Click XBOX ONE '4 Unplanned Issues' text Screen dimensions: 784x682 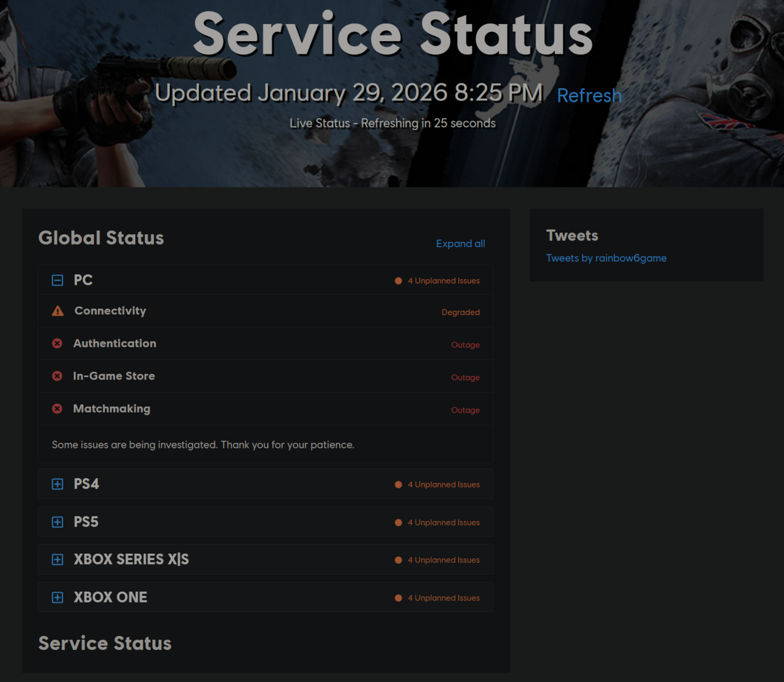(x=444, y=598)
